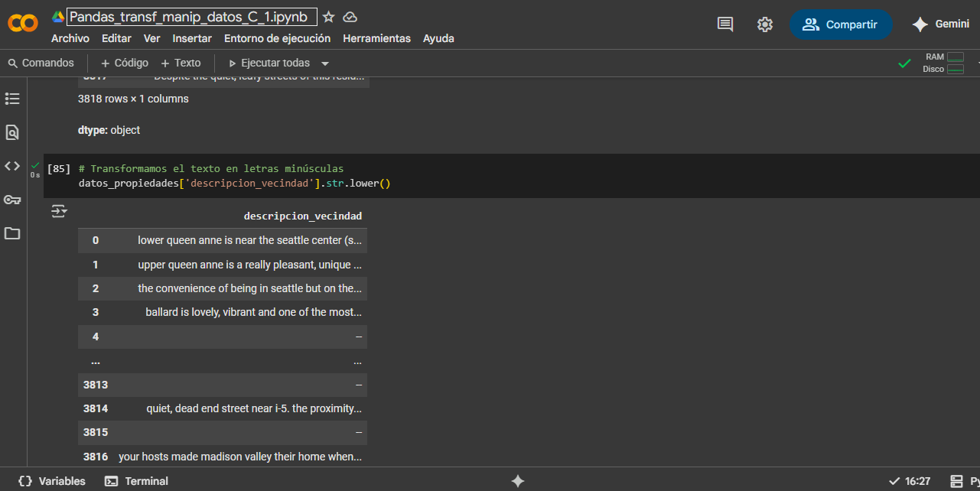The height and width of the screenshot is (491, 980).
Task: Open the comments panel icon
Action: click(x=725, y=24)
